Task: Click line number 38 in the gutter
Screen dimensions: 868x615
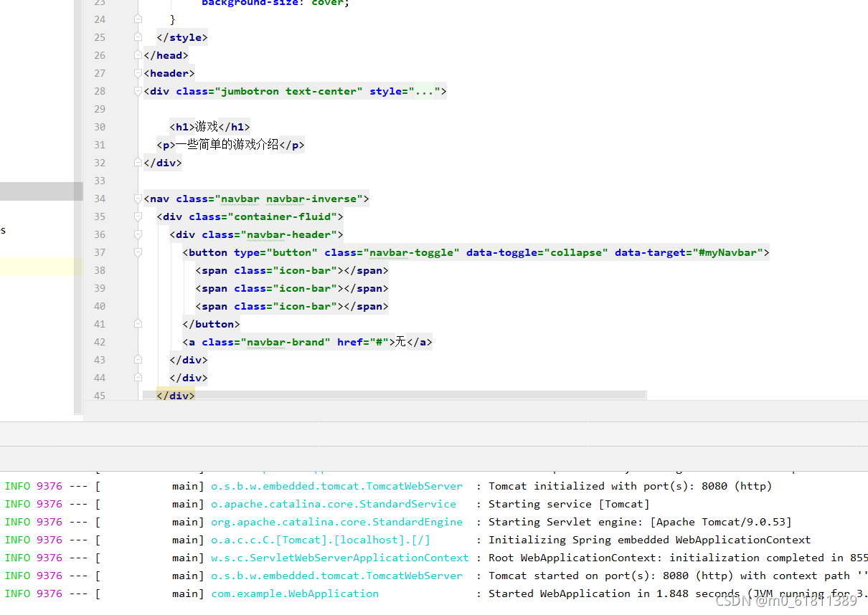Action: tap(100, 270)
